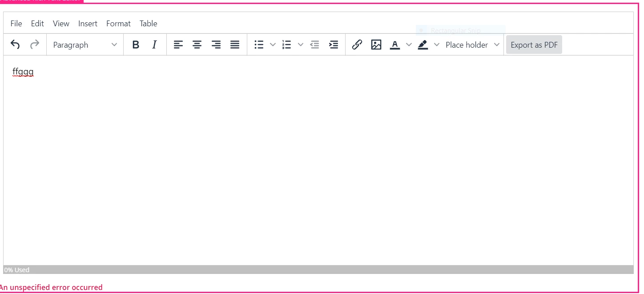Viewport: 644px width, 294px height.
Task: Toggle italic formatting
Action: pos(154,45)
